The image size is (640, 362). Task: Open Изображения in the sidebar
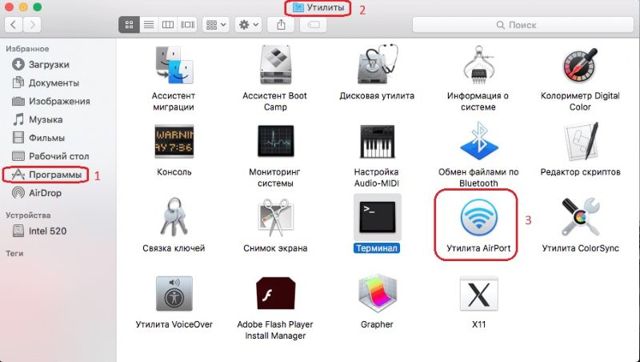point(51,101)
